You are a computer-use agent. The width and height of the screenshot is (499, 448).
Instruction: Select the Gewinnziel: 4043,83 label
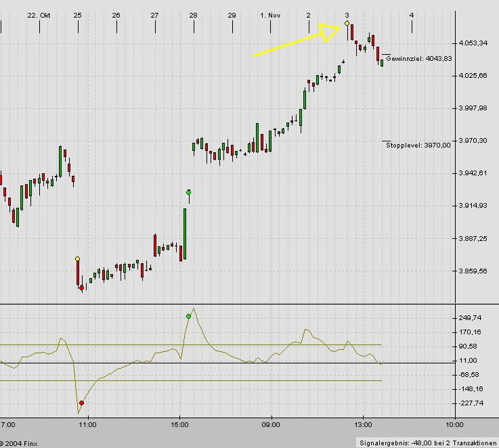tap(419, 59)
